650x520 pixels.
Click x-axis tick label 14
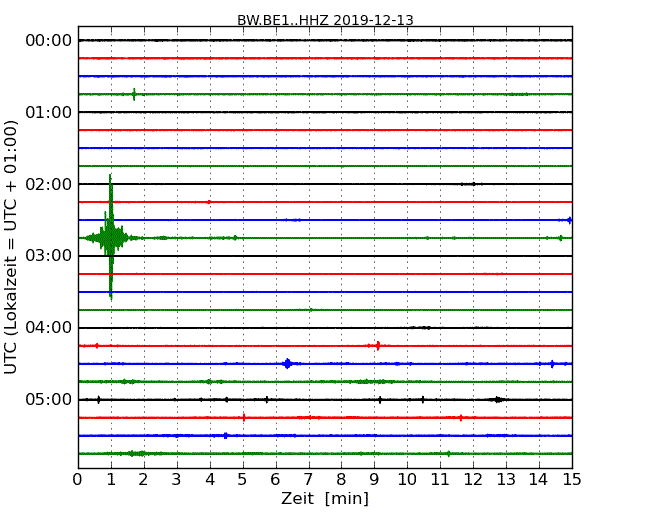539,480
